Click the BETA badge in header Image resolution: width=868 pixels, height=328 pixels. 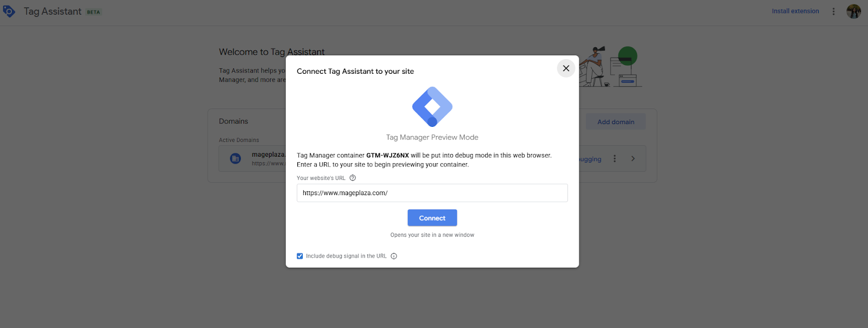pyautogui.click(x=93, y=12)
